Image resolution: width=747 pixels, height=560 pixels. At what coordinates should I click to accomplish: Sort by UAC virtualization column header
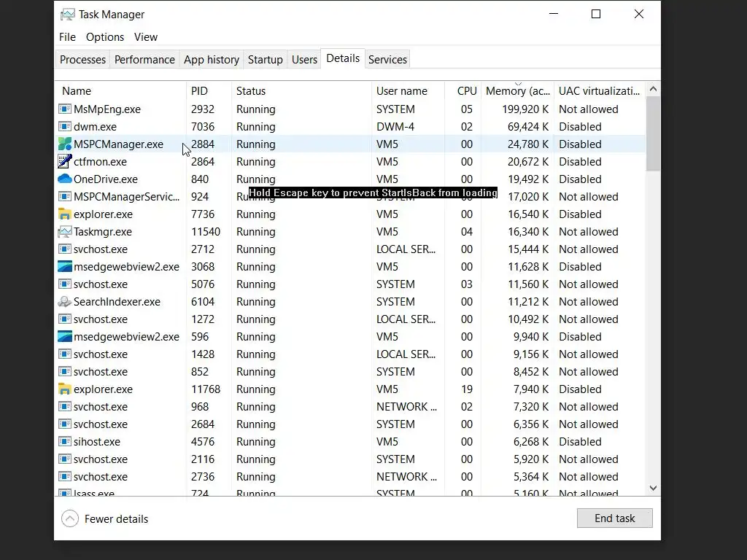coord(600,91)
